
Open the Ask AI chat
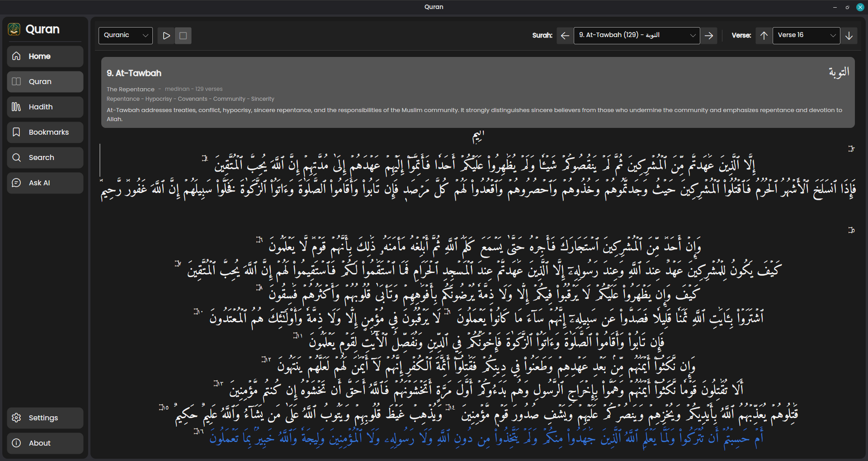[x=45, y=183]
